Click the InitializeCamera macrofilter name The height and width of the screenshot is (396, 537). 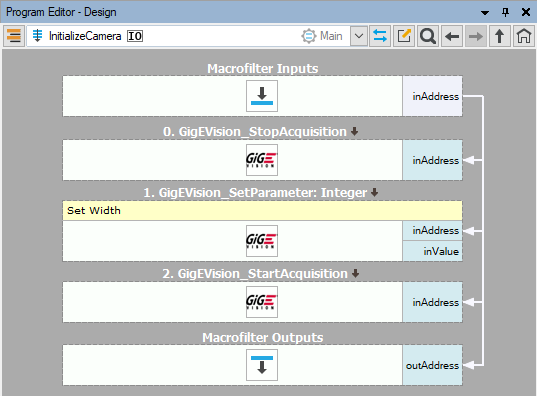[85, 36]
